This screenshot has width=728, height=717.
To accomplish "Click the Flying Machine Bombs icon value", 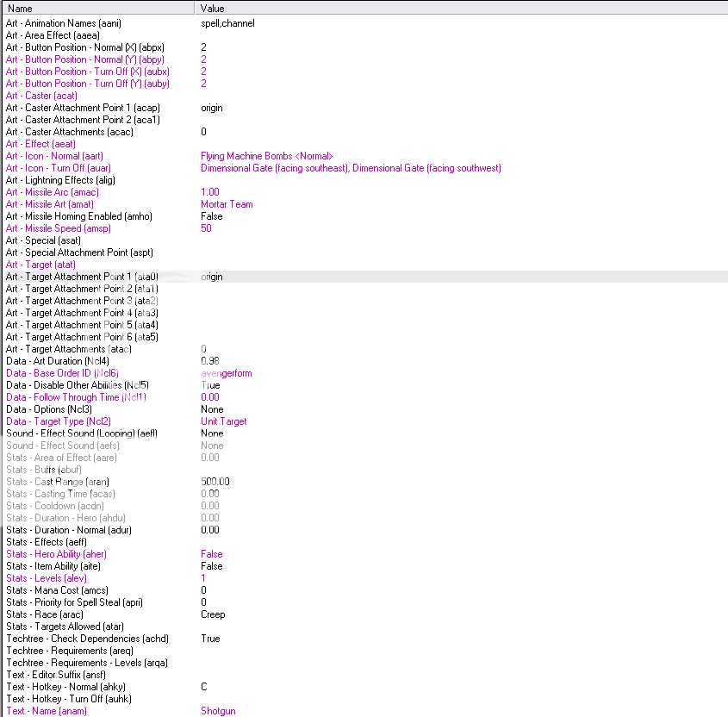I will 266,156.
